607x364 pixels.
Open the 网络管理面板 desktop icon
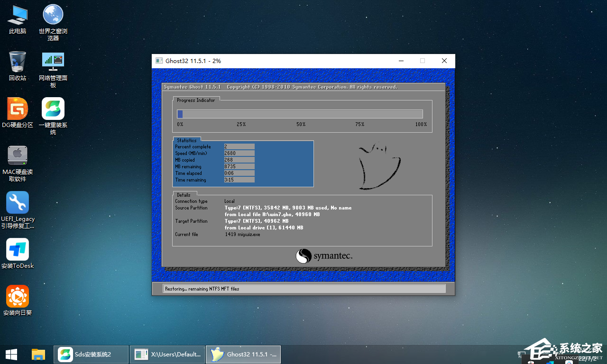[53, 69]
